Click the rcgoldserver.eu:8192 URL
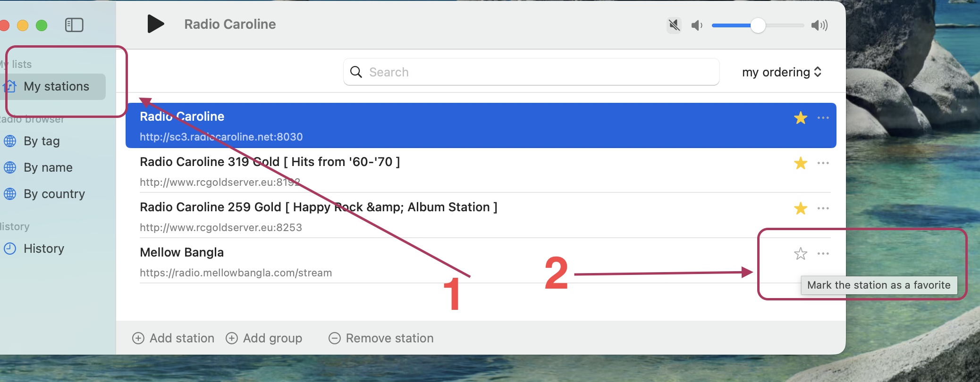Image resolution: width=980 pixels, height=382 pixels. pyautogui.click(x=220, y=182)
